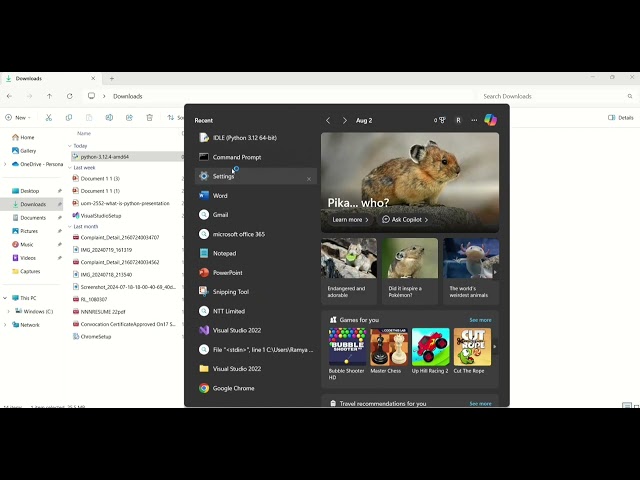Open a new File Explorer tab
640x480 pixels.
112,78
